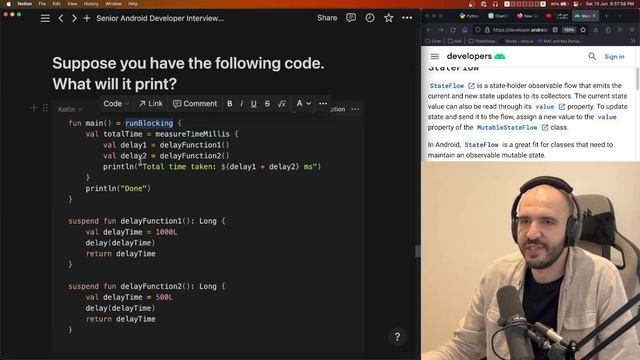Open search on the developers site
The image size is (640, 360).
point(592,56)
